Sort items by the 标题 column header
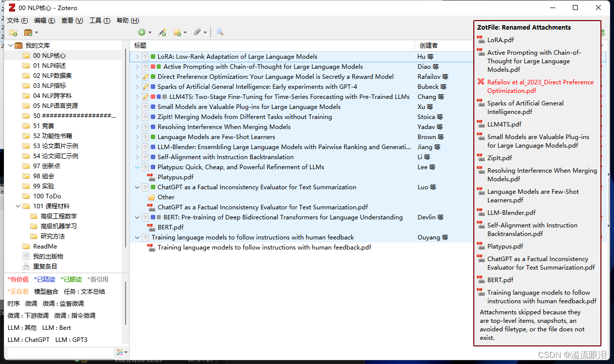614x364 pixels. point(272,45)
